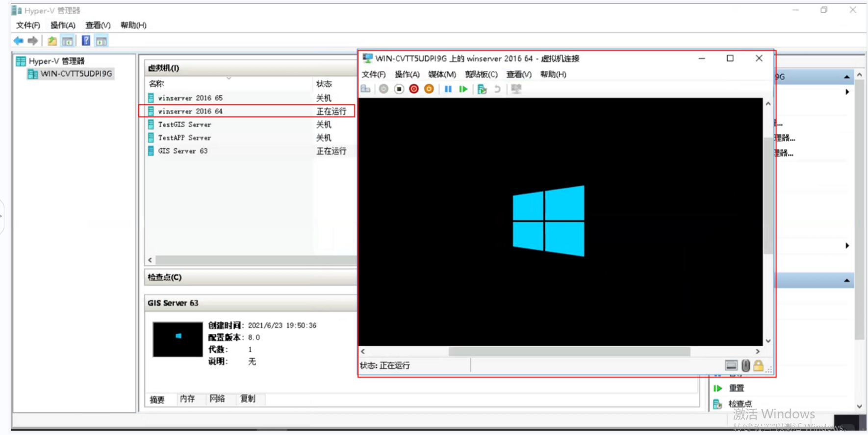Select the TestGIS Server virtual machine row
The height and width of the screenshot is (435, 868).
184,125
